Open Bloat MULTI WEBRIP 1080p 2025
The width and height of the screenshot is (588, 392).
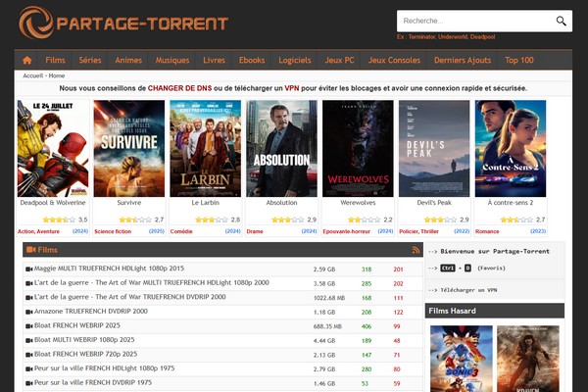click(84, 340)
